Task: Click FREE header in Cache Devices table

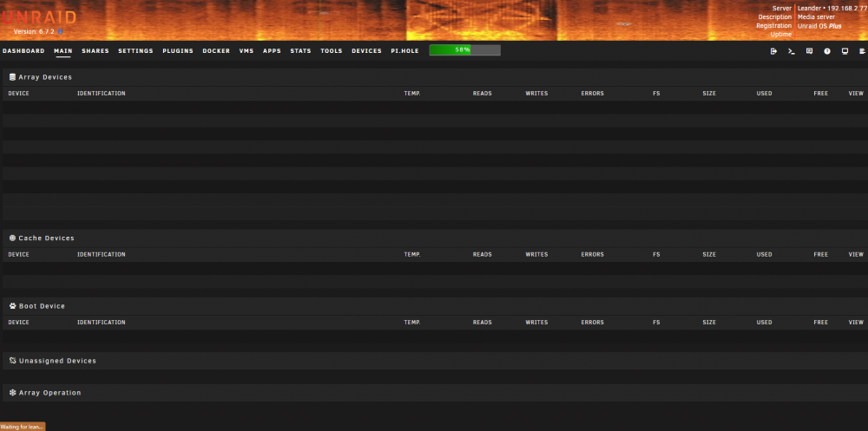Action: [821, 254]
